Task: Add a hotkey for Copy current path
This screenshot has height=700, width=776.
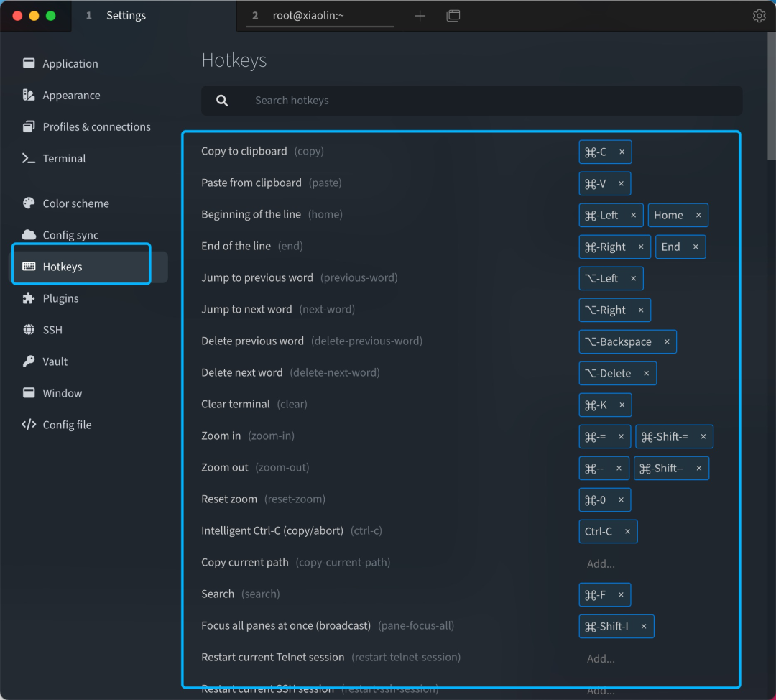Action: coord(601,564)
